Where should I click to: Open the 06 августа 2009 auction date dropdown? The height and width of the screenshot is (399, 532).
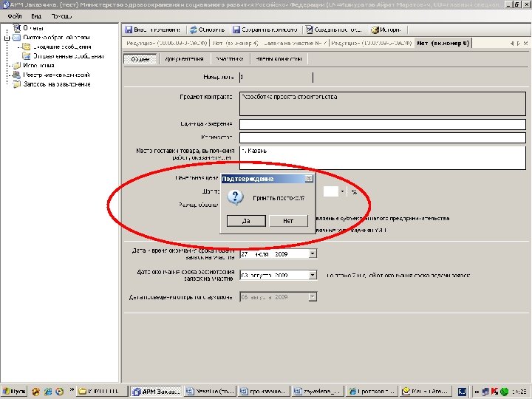pyautogui.click(x=313, y=297)
